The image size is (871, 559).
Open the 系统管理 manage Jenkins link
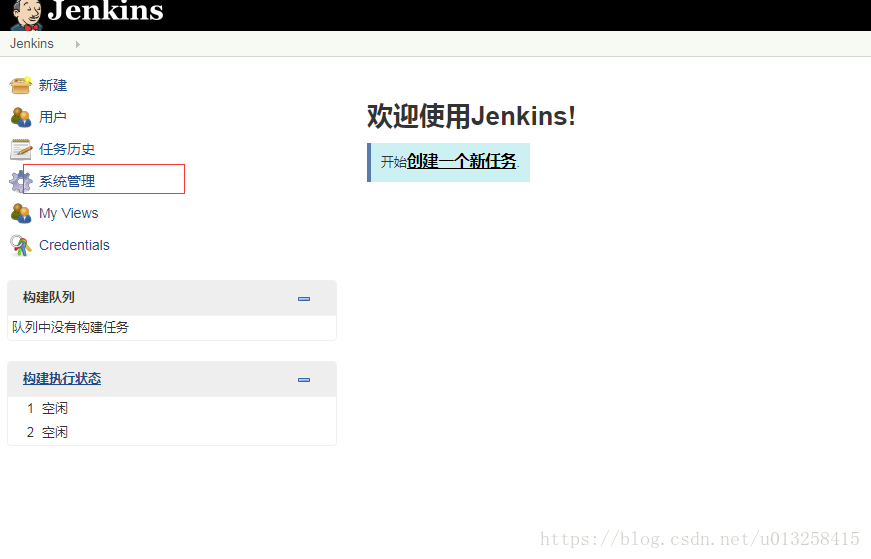tap(67, 181)
